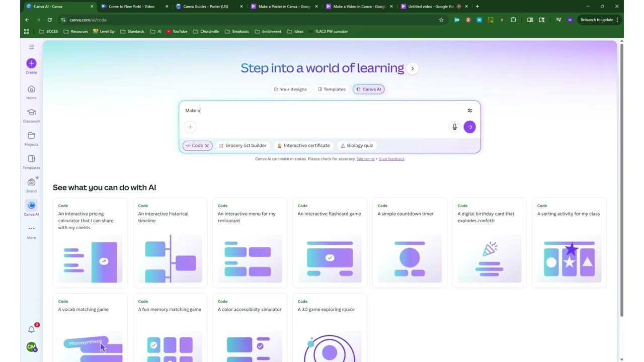The height and width of the screenshot is (362, 644).
Task: Open the Resources bookmark folder
Action: 75,31
